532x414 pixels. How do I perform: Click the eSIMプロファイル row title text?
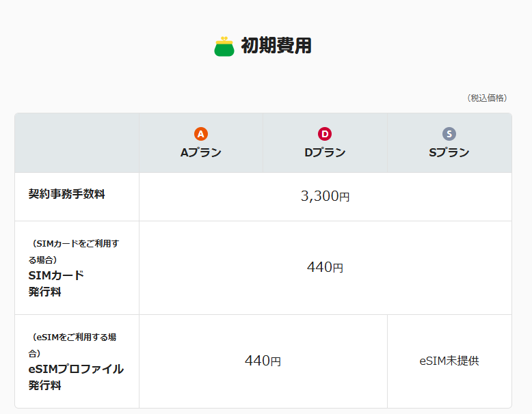[x=76, y=369]
